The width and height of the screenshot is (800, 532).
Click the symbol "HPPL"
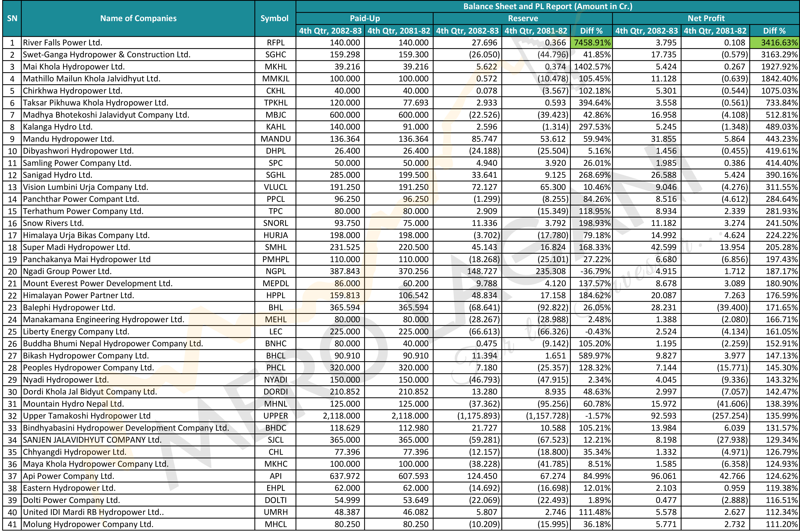[x=276, y=296]
